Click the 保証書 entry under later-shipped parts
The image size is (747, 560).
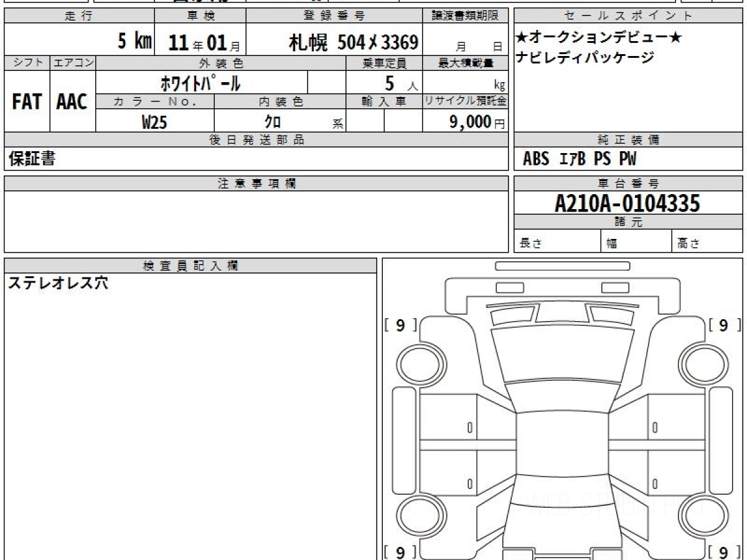(x=31, y=159)
